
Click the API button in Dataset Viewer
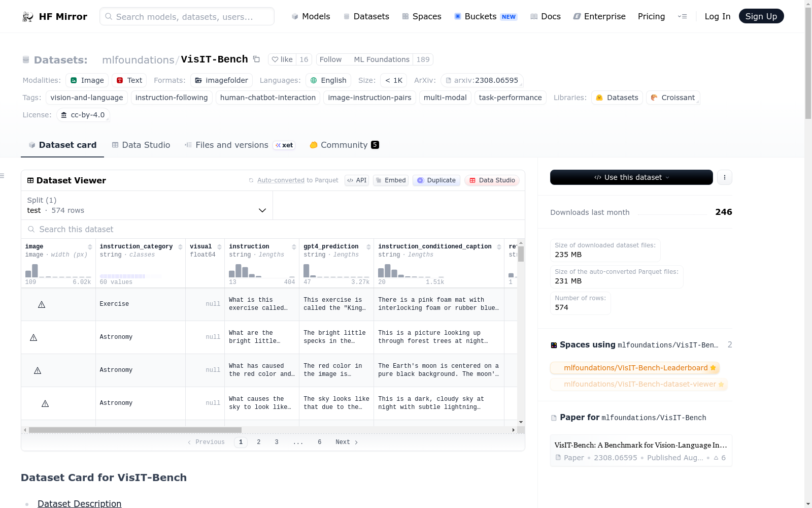[357, 180]
